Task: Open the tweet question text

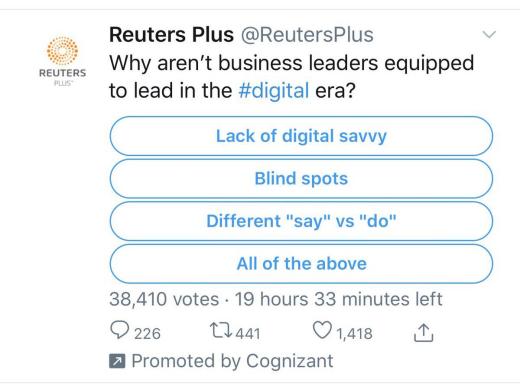Action: pyautogui.click(x=292, y=77)
